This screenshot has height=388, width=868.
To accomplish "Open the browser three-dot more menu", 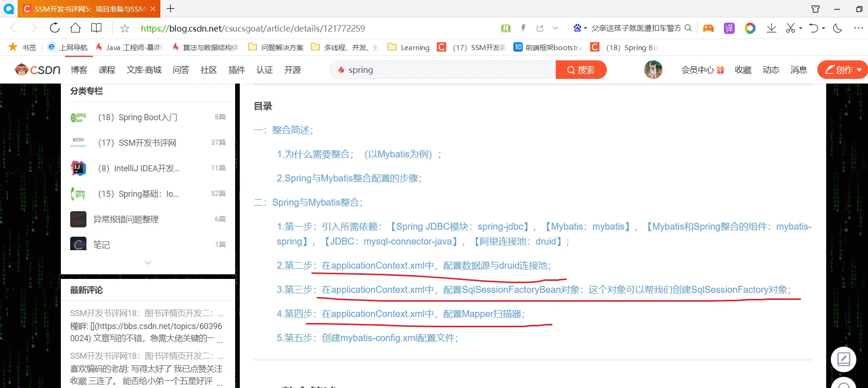I will (x=858, y=28).
